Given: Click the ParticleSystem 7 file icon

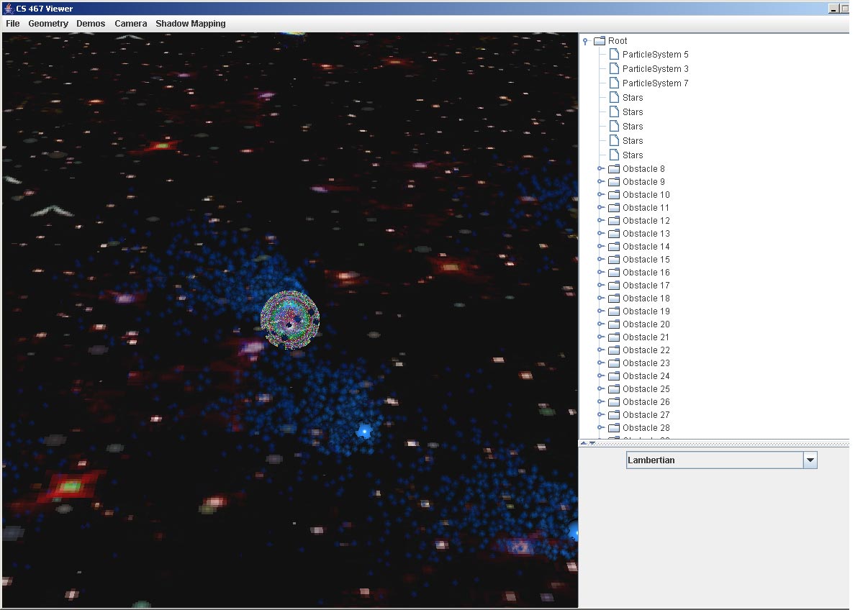Looking at the screenshot, I should click(x=614, y=83).
